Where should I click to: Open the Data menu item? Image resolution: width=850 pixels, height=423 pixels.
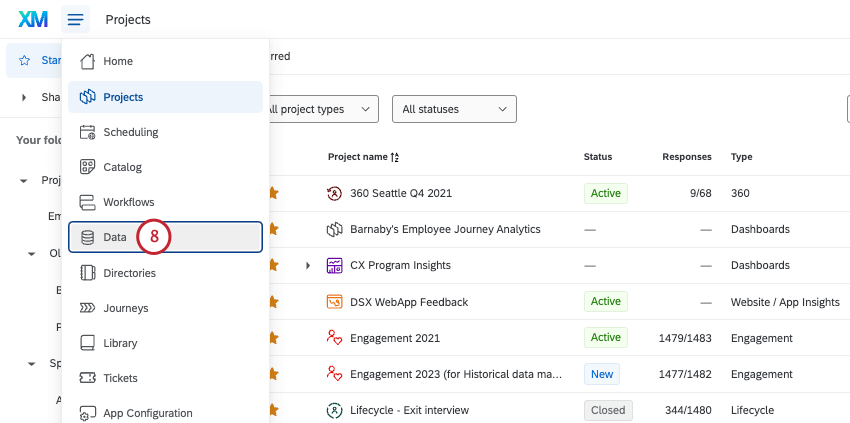(x=115, y=237)
